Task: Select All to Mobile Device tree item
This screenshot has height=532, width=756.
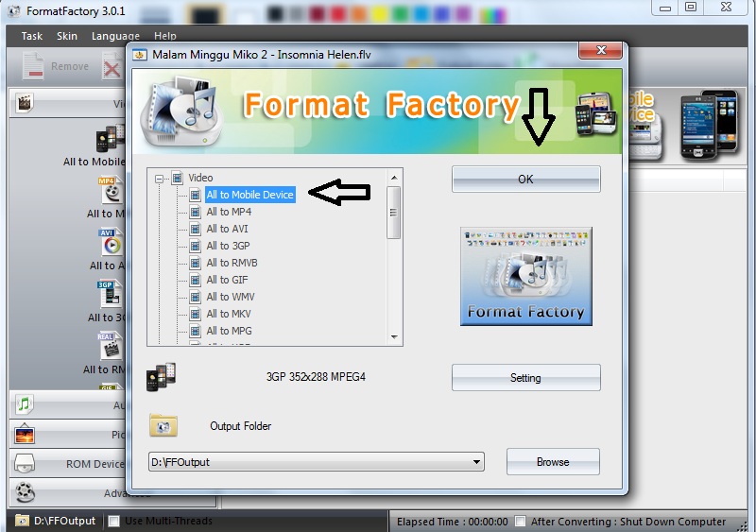Action: coord(249,195)
